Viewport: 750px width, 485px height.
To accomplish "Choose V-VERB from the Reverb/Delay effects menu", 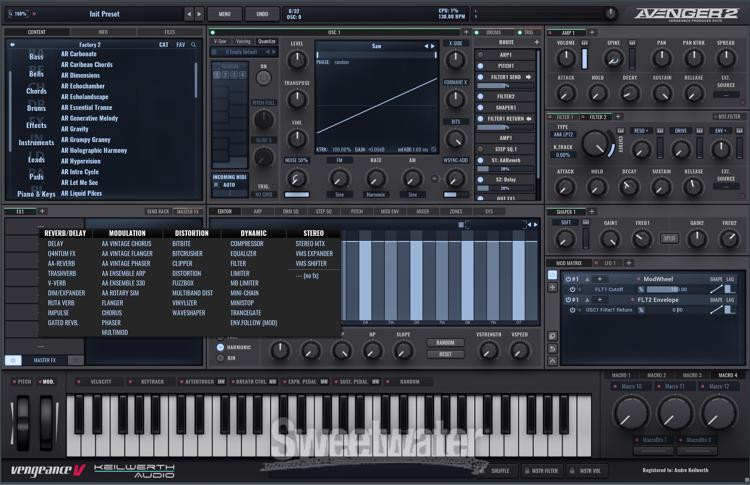I will (x=57, y=282).
